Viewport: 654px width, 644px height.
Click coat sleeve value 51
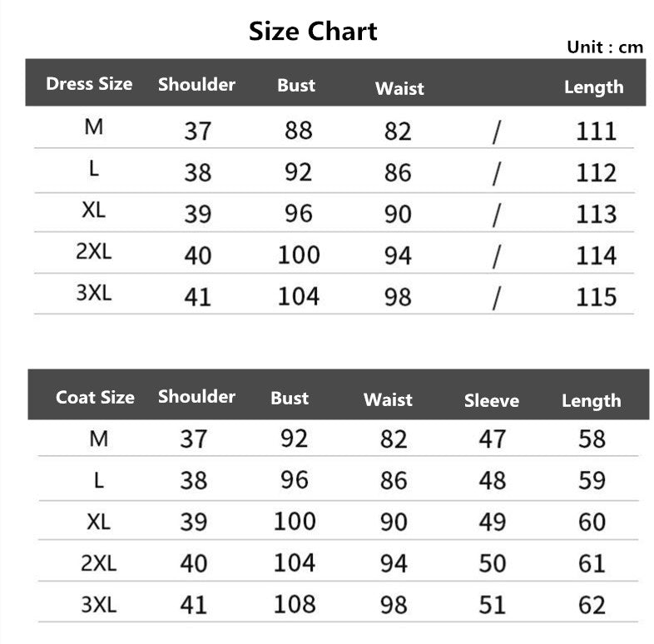492,604
